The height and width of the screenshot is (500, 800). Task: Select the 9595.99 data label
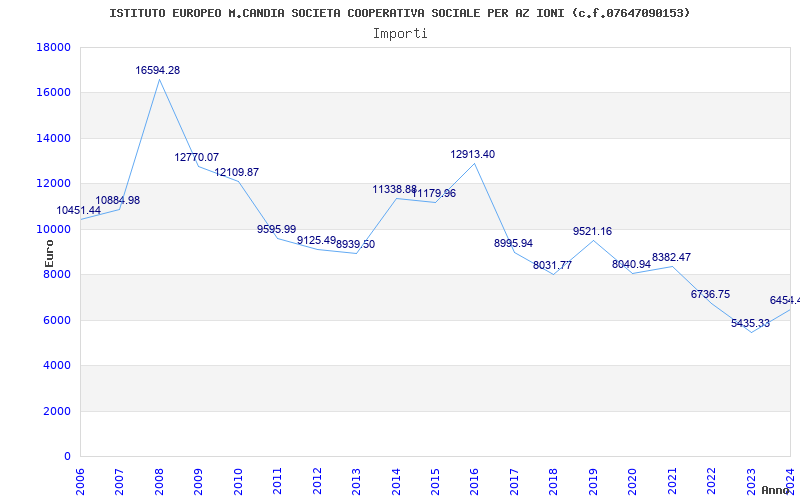point(277,229)
